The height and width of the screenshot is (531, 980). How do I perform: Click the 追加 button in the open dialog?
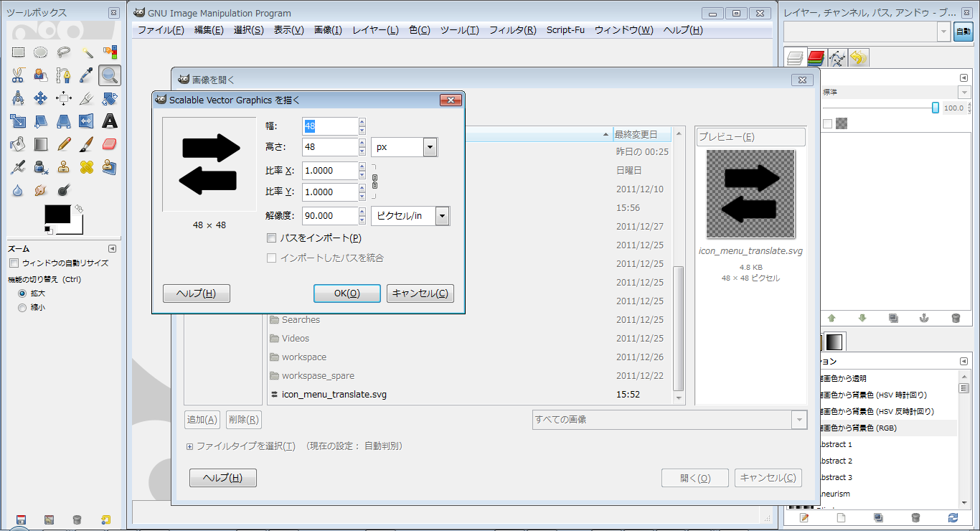coord(202,419)
